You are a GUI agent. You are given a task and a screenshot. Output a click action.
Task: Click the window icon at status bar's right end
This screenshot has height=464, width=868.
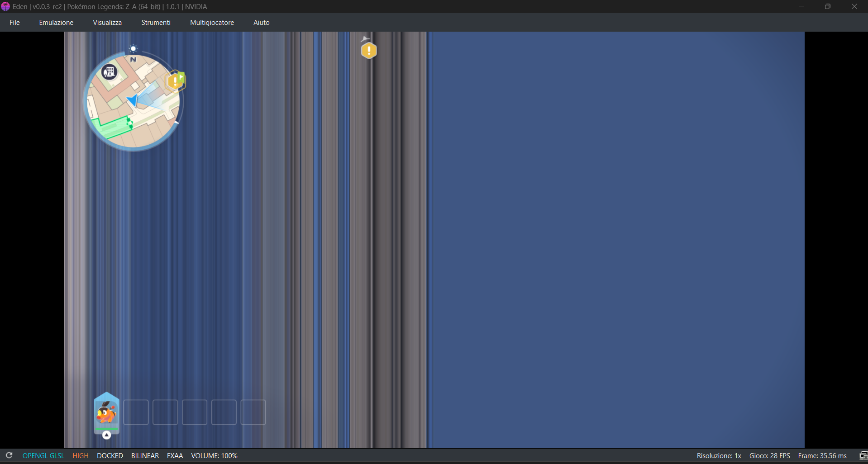(x=863, y=455)
